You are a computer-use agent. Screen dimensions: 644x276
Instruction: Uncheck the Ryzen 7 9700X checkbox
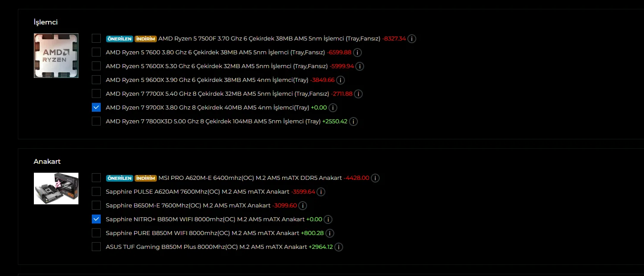[96, 107]
